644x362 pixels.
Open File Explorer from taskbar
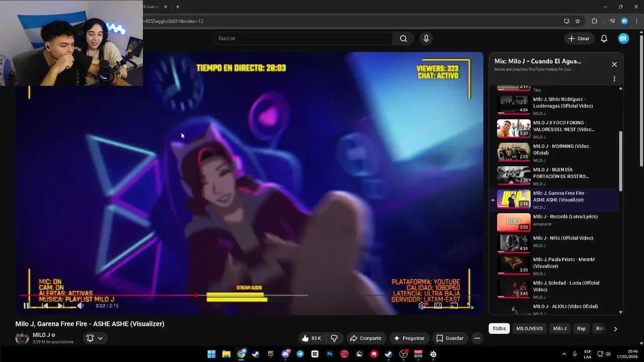[x=226, y=354]
